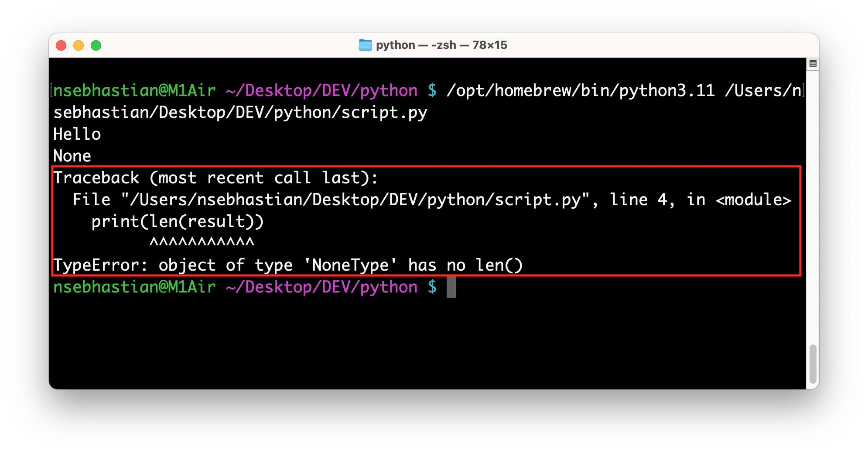The height and width of the screenshot is (454, 868).
Task: Click '~/Desktop/DEV/python' path in the first prompt
Action: pos(322,90)
